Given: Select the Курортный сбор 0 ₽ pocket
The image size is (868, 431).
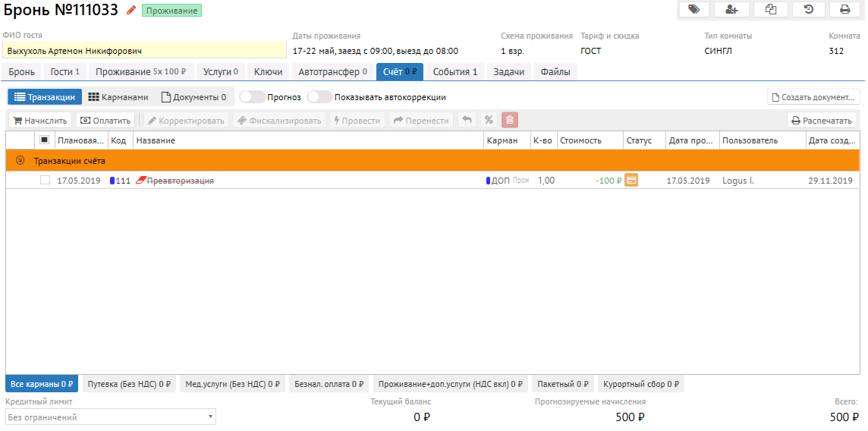Looking at the screenshot, I should click(640, 384).
